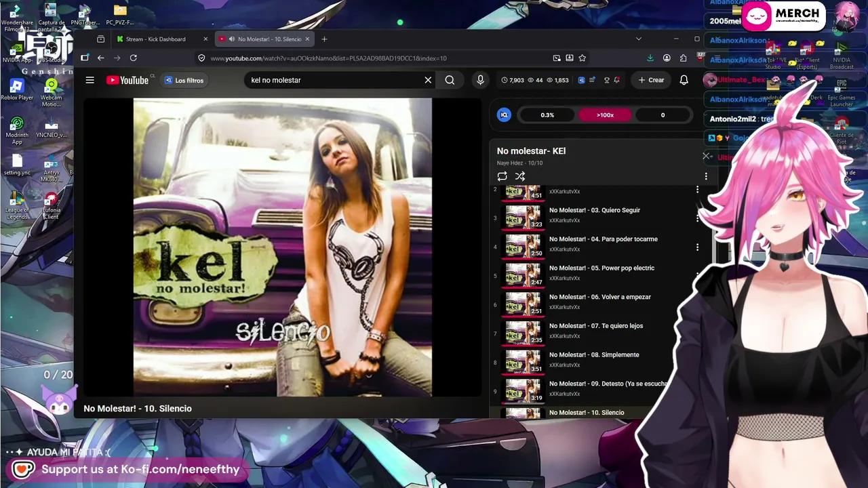
Task: Open the browser downloads arrow
Action: 650,58
